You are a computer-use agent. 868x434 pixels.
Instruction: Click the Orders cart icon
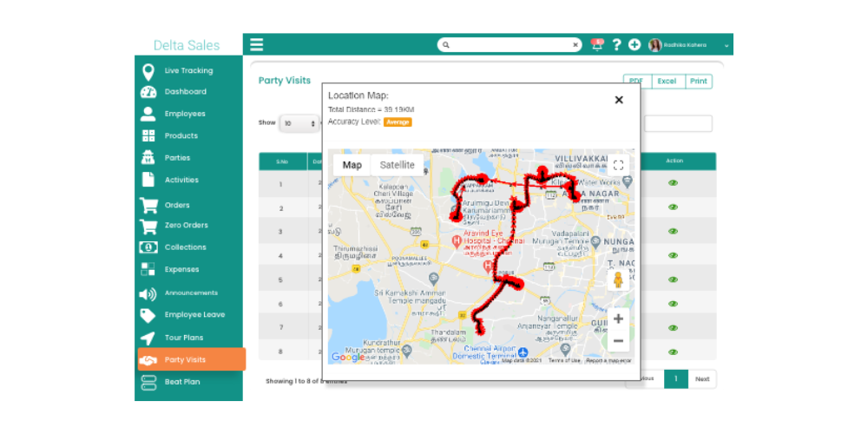tap(148, 206)
